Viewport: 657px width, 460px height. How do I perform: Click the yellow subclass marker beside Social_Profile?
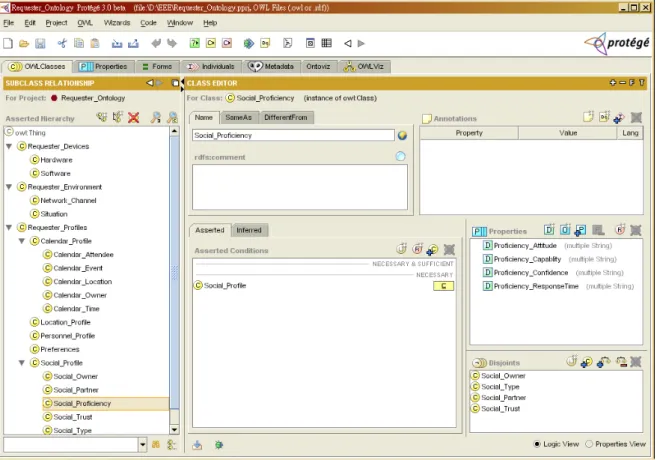click(x=443, y=286)
